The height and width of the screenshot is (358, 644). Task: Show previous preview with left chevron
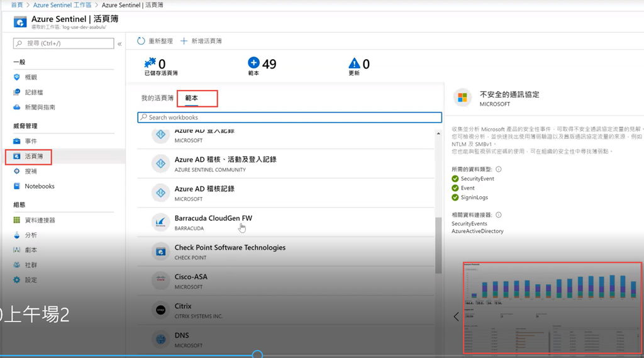[x=457, y=316]
